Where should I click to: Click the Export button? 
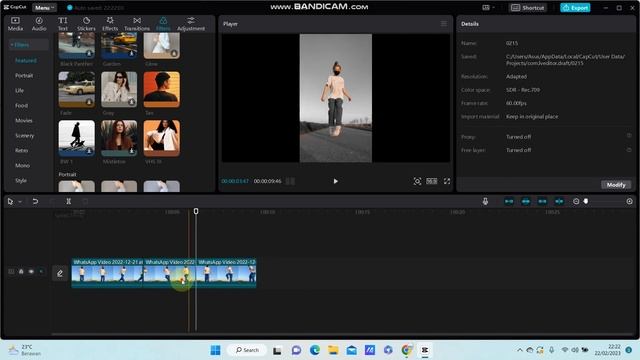pos(575,7)
